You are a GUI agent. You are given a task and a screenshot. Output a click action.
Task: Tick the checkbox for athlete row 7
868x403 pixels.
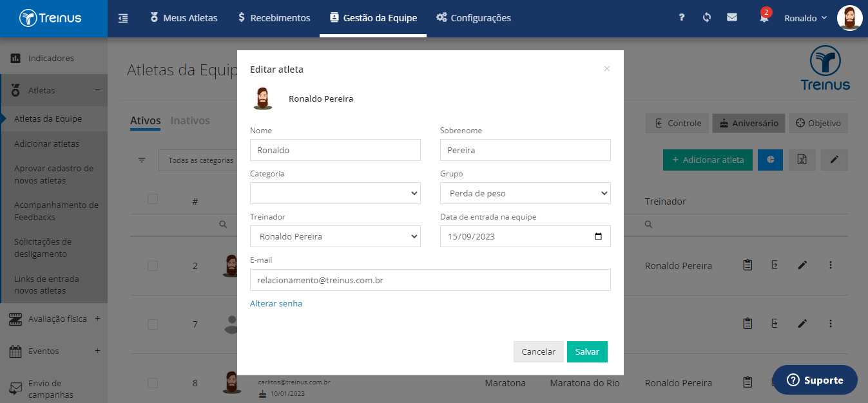pos(153,324)
